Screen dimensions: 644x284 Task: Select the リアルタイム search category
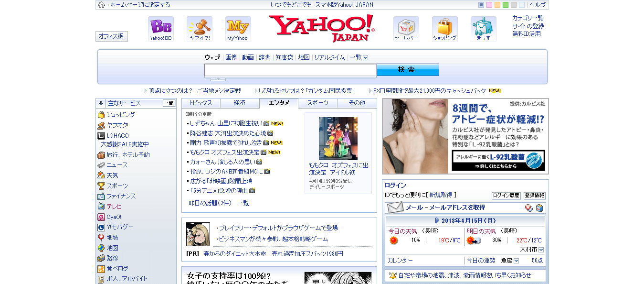pyautogui.click(x=329, y=57)
